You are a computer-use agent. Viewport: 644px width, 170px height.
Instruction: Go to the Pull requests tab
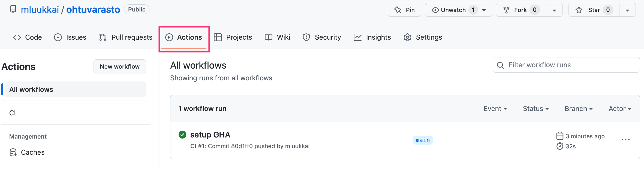[x=126, y=37]
